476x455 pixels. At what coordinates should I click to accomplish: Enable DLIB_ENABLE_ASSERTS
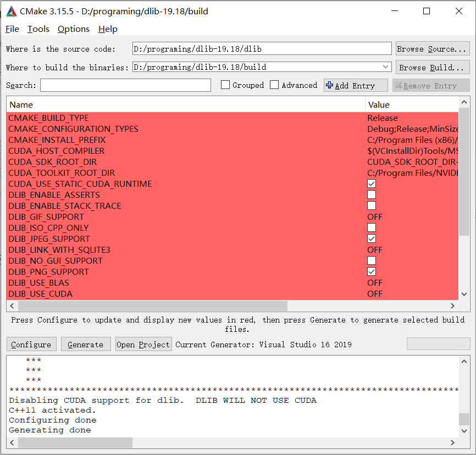[x=371, y=195]
